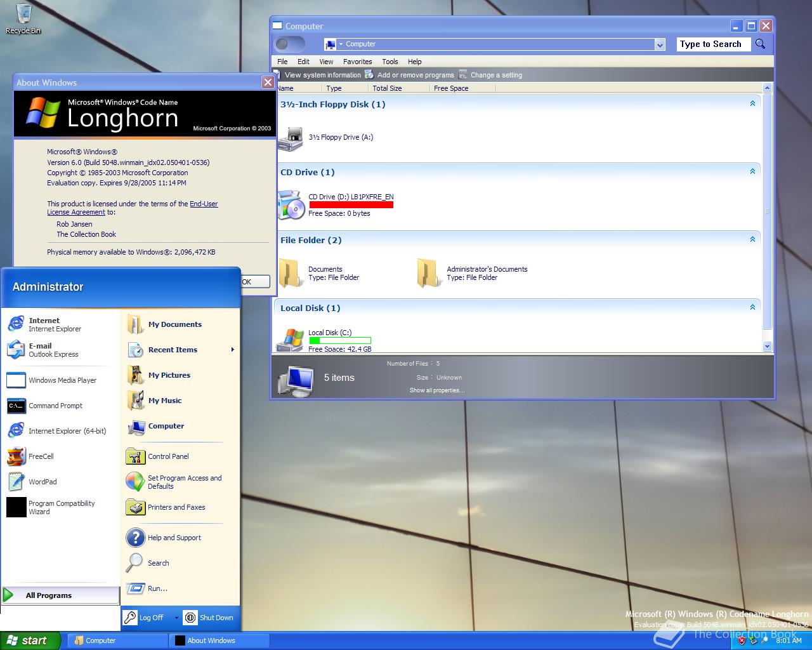Open the End-User License Agreement link

133,208
